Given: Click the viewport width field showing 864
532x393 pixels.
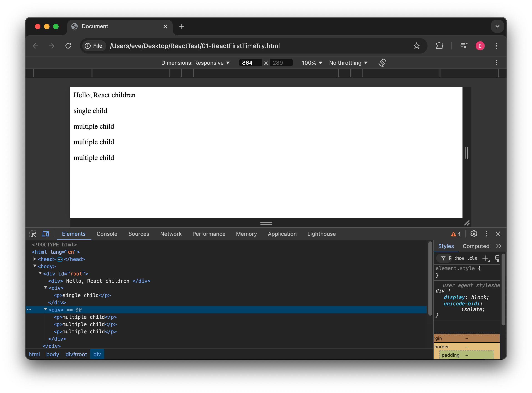Looking at the screenshot, I should coord(250,63).
